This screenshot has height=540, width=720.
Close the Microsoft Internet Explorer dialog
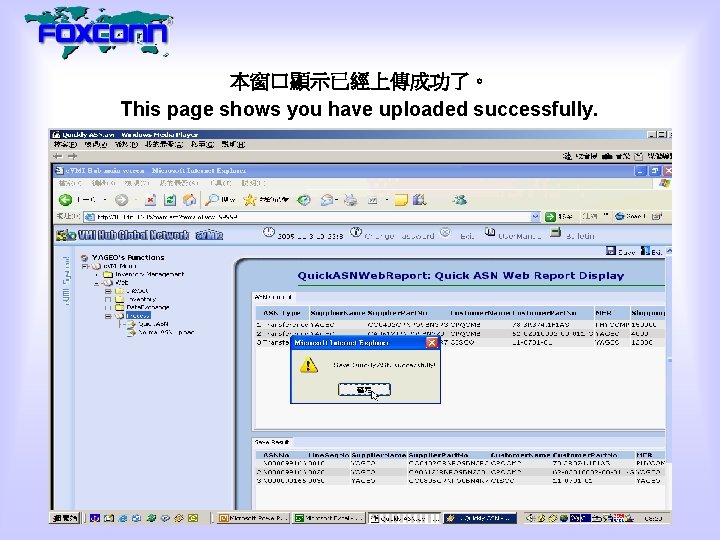point(432,343)
